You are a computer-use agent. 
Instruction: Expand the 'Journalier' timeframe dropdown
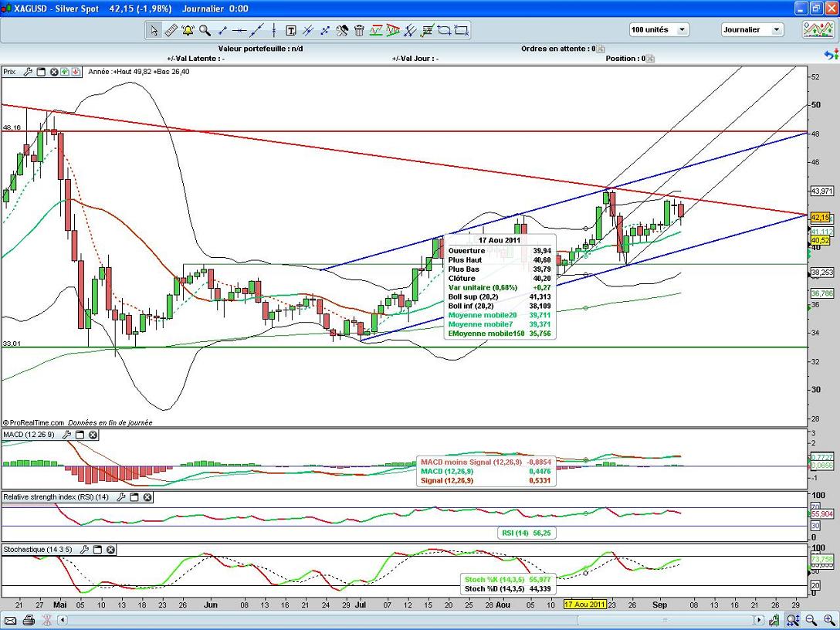pyautogui.click(x=776, y=30)
